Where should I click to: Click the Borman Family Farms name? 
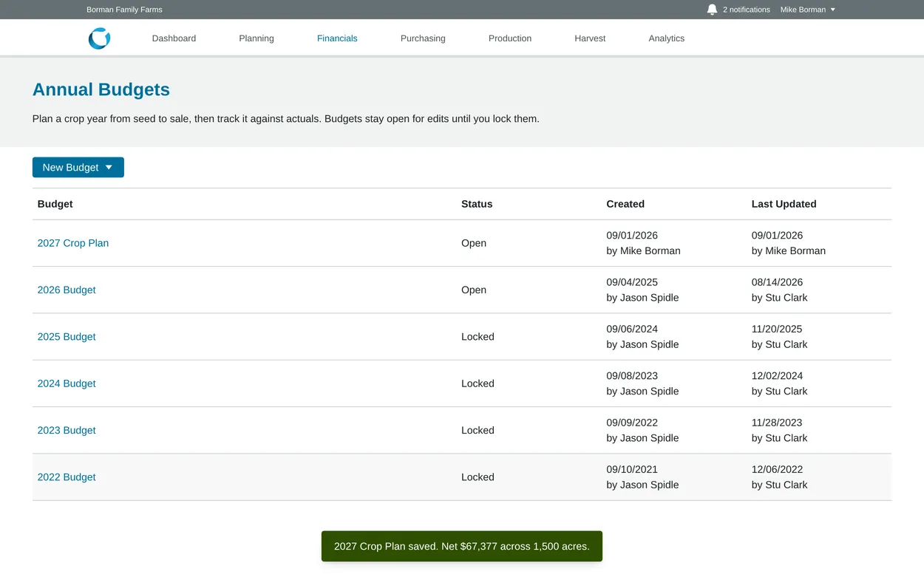tap(124, 10)
